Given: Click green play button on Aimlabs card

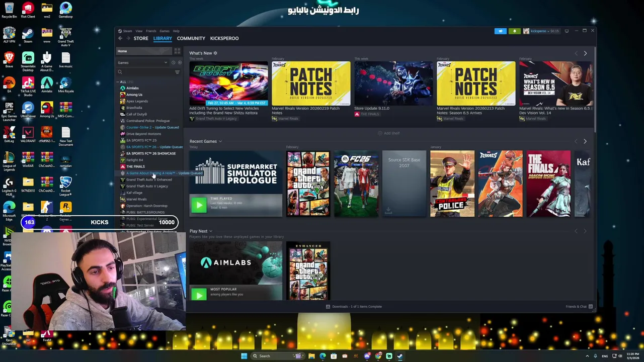Looking at the screenshot, I should click(199, 294).
